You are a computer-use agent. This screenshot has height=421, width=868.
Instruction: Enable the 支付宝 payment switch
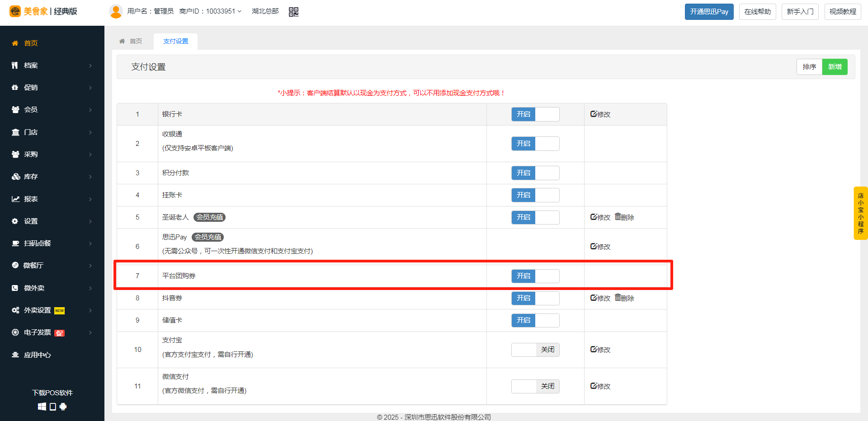point(535,350)
